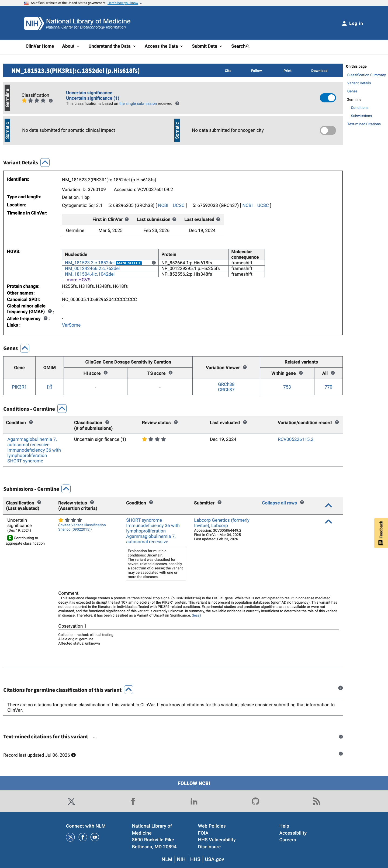This screenshot has height=868, width=388.
Task: Click help icon after 'single submission received'
Action: tap(177, 103)
